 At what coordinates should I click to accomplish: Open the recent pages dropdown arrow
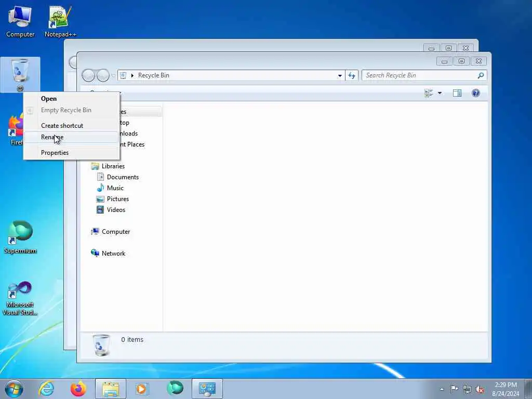coord(113,75)
